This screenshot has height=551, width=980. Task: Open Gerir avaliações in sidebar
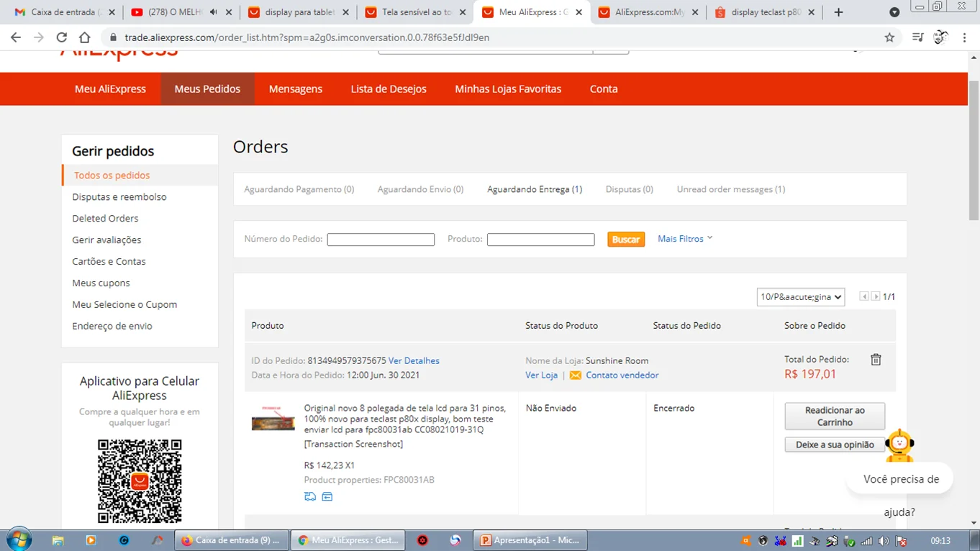106,240
